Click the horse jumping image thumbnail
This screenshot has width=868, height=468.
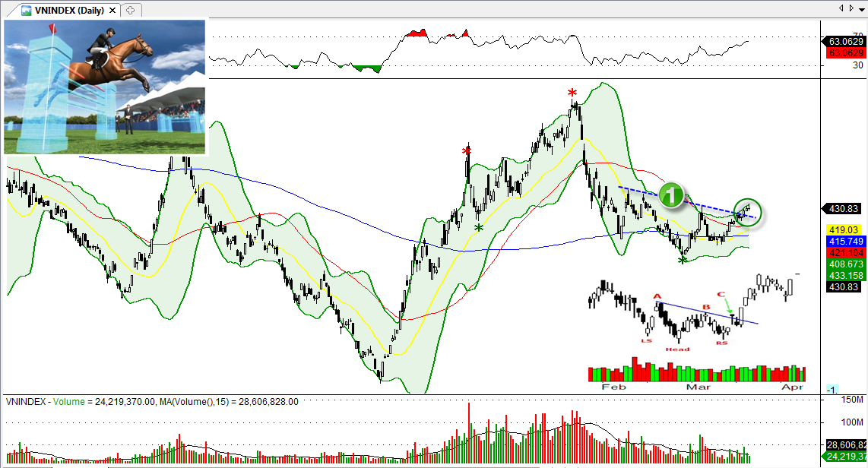105,87
